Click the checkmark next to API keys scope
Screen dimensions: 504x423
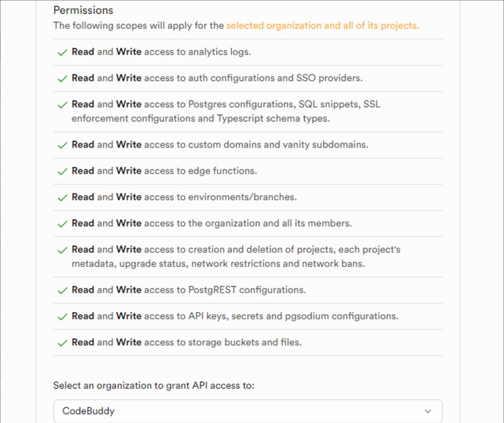62,317
